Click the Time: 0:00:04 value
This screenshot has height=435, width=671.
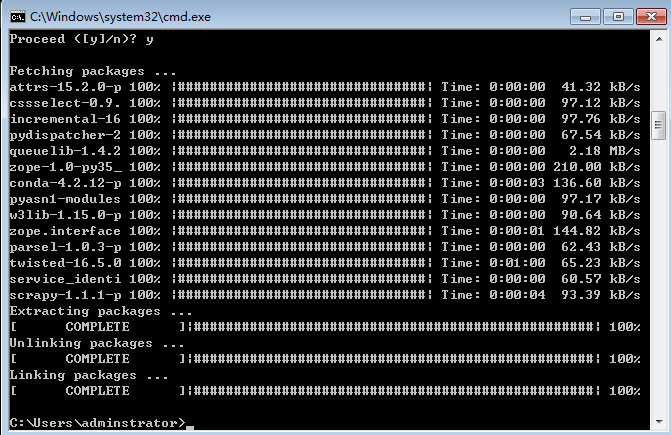click(x=493, y=295)
